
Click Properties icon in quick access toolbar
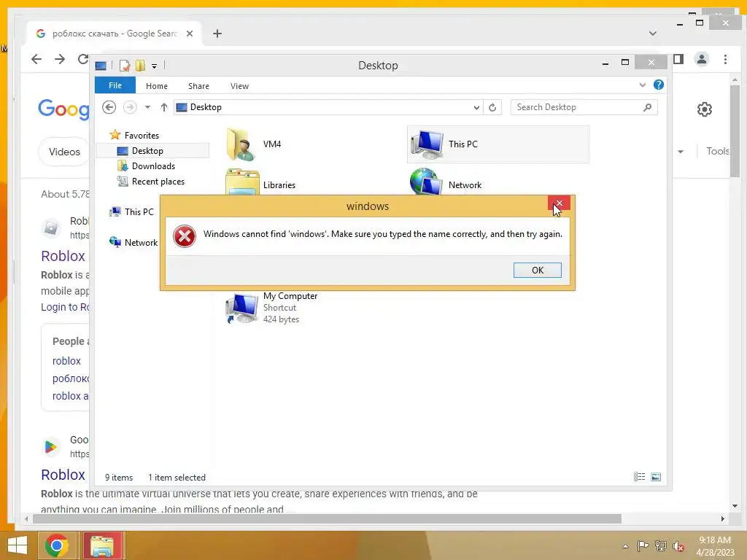(125, 65)
